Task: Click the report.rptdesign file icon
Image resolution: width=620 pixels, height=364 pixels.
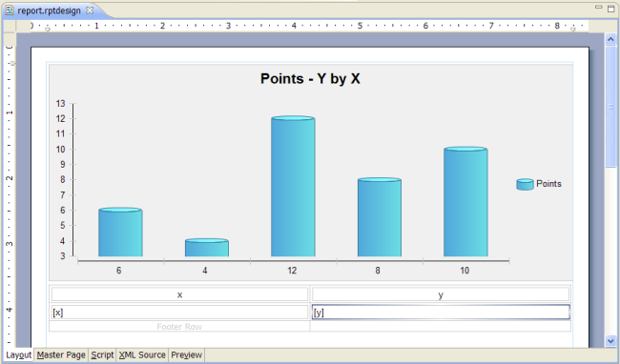Action: point(10,10)
